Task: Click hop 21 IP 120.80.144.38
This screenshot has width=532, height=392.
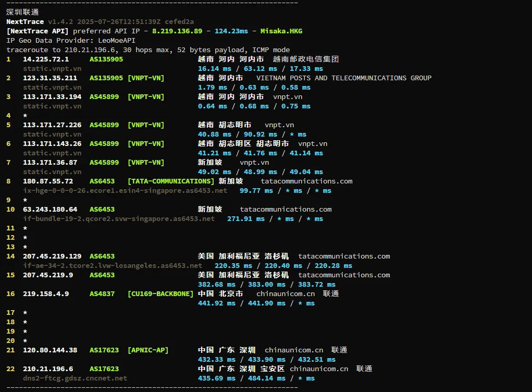Action: click(x=50, y=350)
